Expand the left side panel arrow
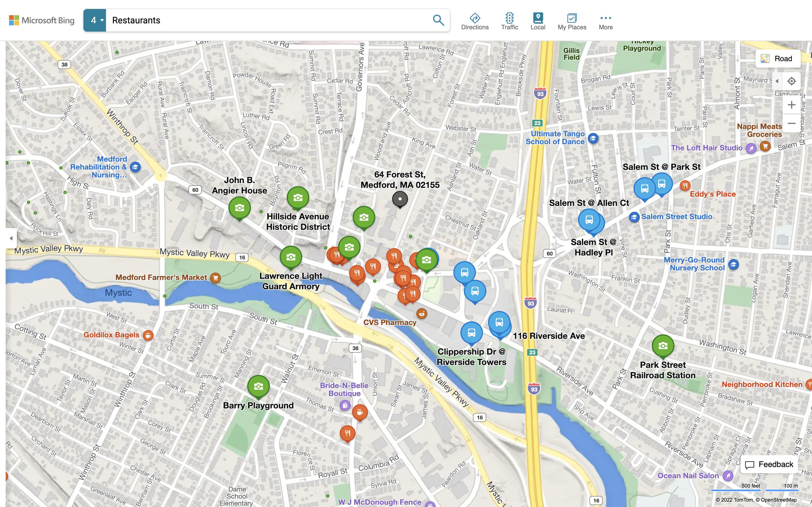Screen dimensions: 812x507 [11, 238]
